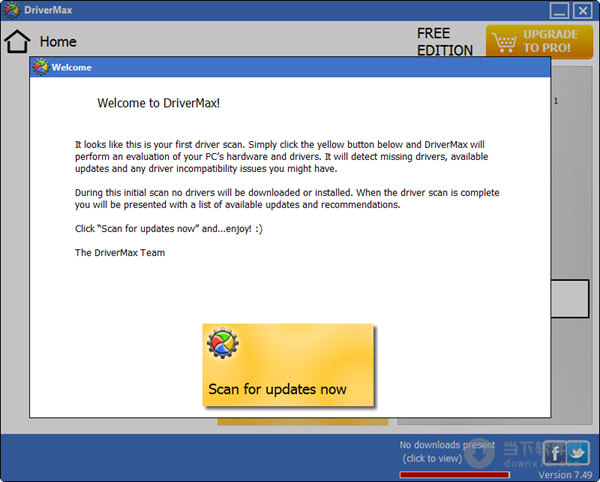600x482 pixels.
Task: Open the Facebook page icon
Action: tap(554, 453)
